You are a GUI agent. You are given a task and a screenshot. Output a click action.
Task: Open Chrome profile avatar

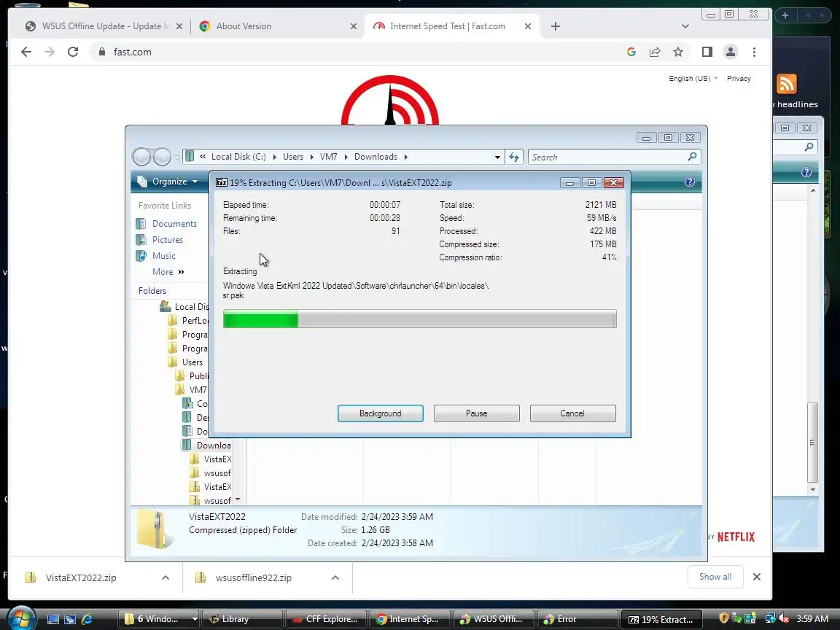point(730,52)
